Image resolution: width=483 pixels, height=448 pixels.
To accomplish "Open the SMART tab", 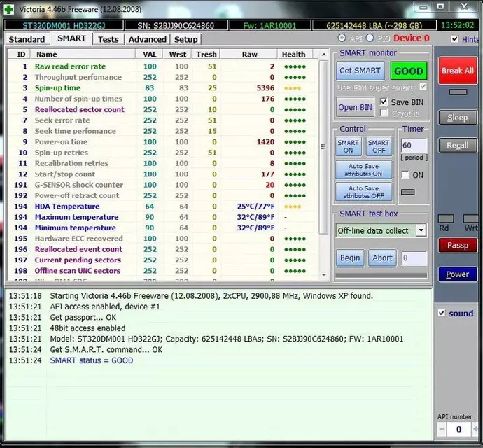I will 71,38.
